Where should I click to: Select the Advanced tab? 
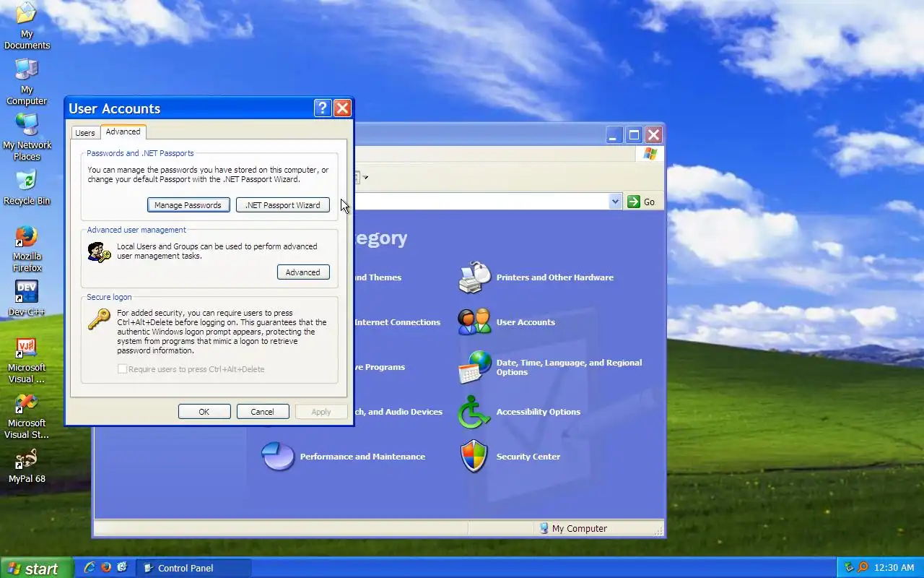click(x=123, y=131)
